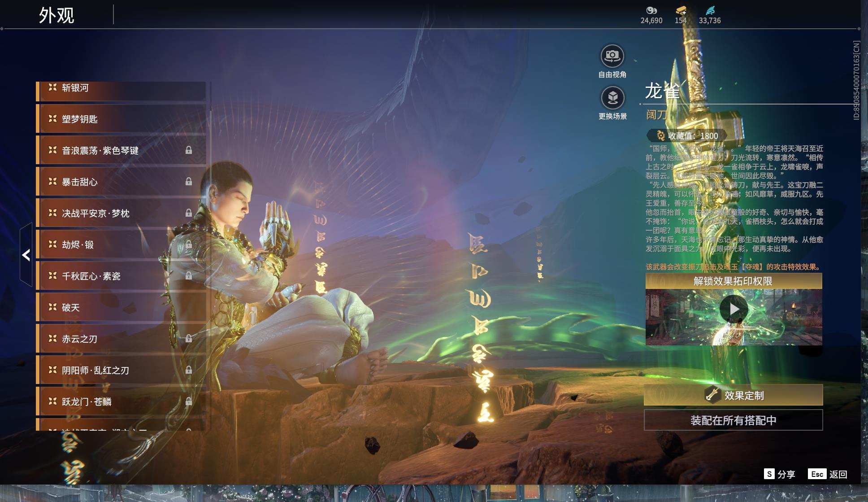Image resolution: width=868 pixels, height=502 pixels.
Task: Click the orange note about 振刀 effects
Action: tap(733, 267)
